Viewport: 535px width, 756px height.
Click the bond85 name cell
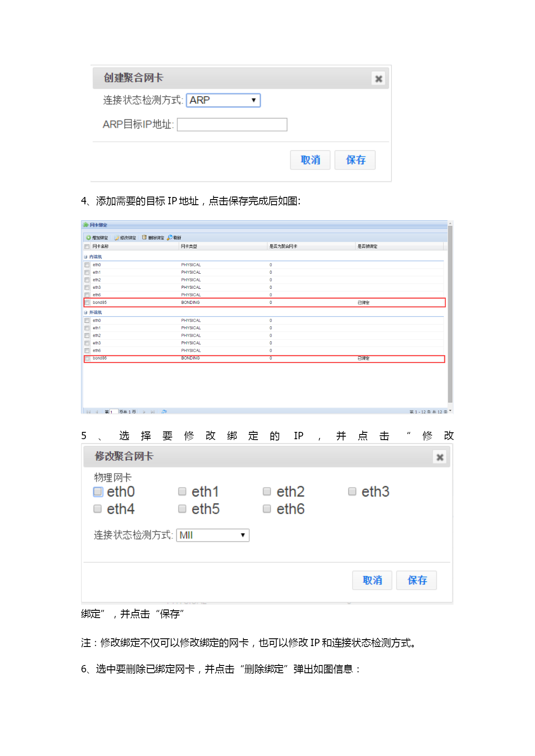(100, 303)
